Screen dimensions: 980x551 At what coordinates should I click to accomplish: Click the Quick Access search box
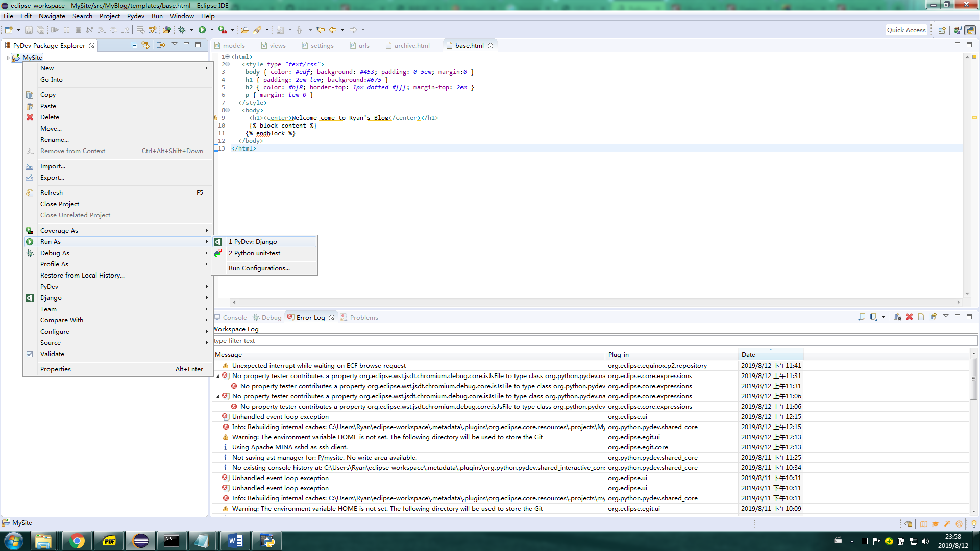click(x=906, y=30)
